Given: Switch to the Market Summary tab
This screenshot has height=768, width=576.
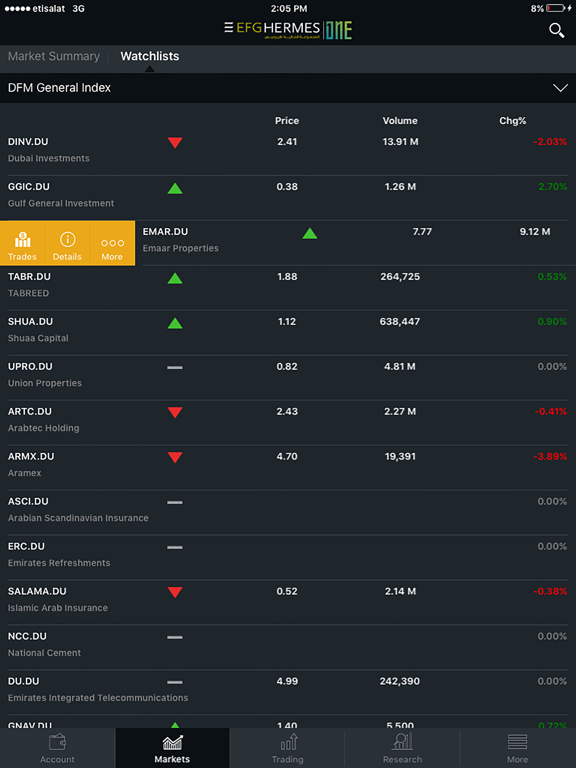Looking at the screenshot, I should [54, 56].
